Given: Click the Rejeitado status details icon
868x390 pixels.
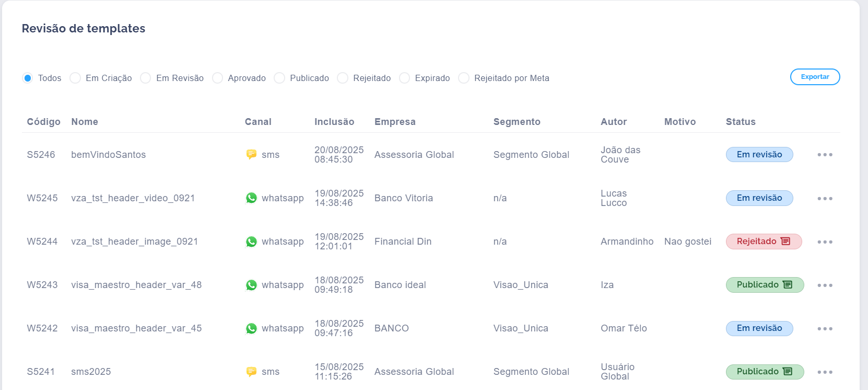Looking at the screenshot, I should tap(785, 242).
